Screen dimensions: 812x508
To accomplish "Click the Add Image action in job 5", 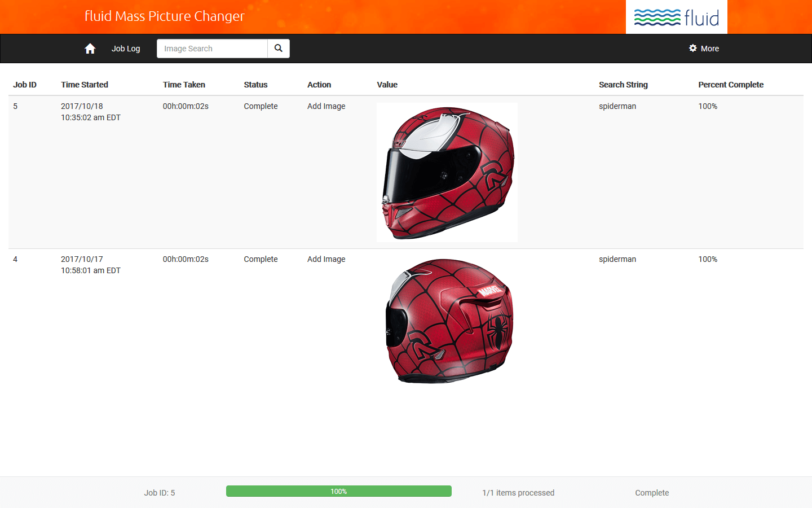I will pyautogui.click(x=326, y=106).
